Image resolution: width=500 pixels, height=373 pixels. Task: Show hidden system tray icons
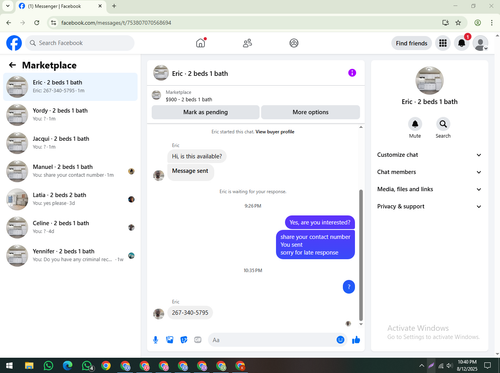(x=422, y=366)
